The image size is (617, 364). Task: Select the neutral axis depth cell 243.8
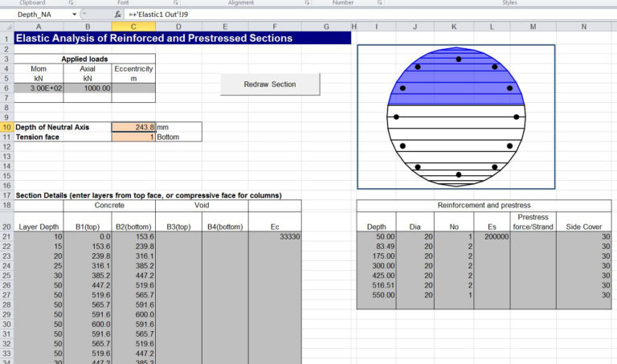pyautogui.click(x=133, y=127)
